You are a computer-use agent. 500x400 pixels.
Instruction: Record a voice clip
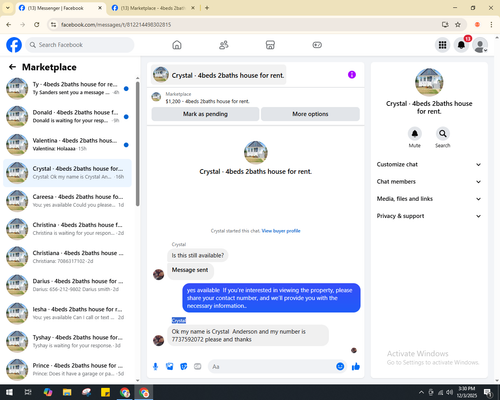tap(155, 367)
